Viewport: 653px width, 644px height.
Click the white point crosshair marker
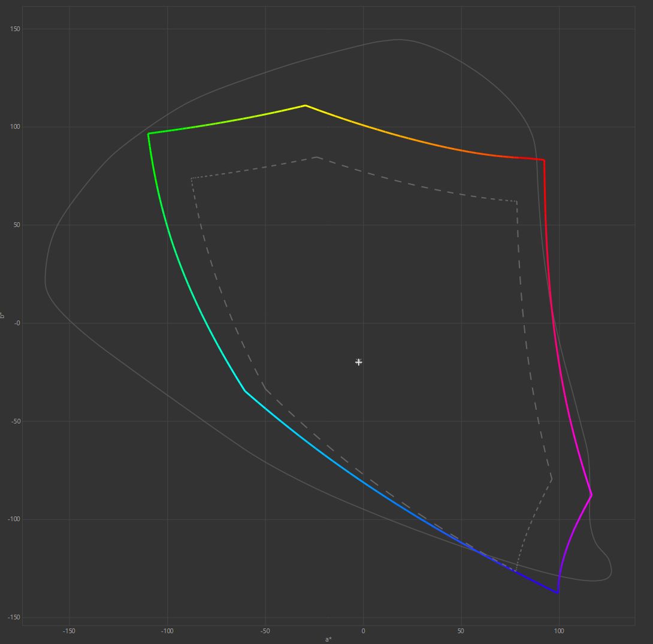(x=358, y=362)
